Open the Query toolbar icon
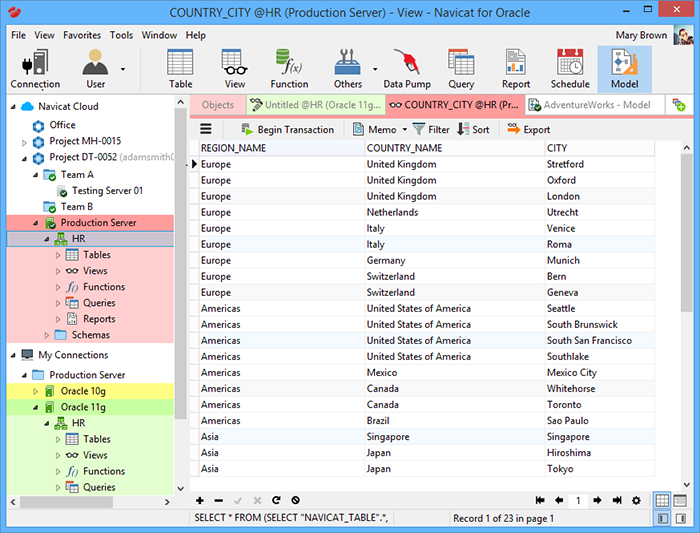This screenshot has width=700, height=533. 461,69
